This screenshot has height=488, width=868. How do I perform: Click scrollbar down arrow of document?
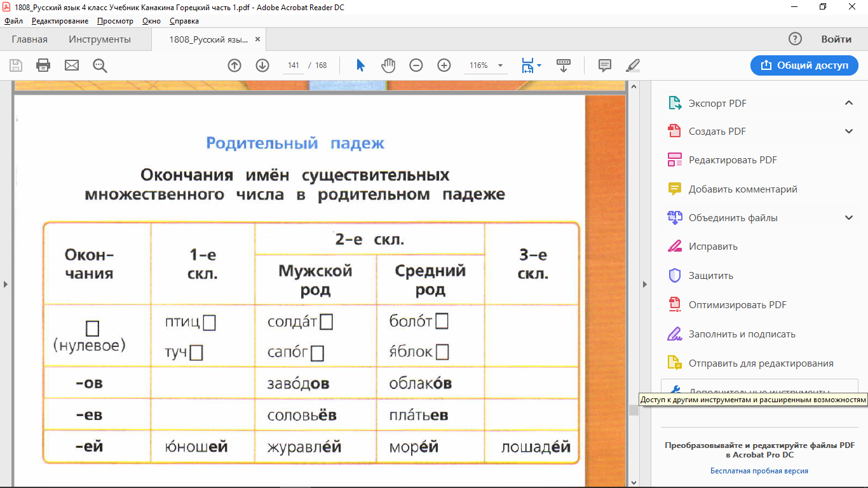(633, 482)
